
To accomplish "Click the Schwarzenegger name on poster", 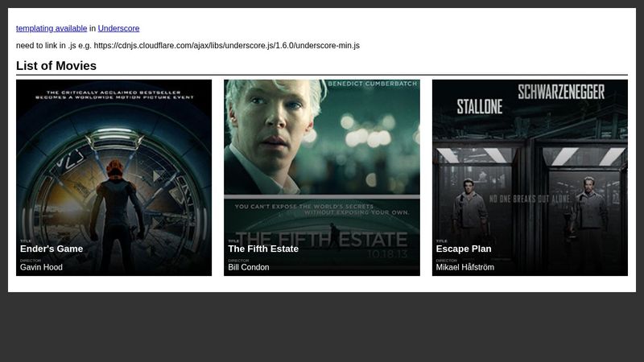I will click(561, 92).
